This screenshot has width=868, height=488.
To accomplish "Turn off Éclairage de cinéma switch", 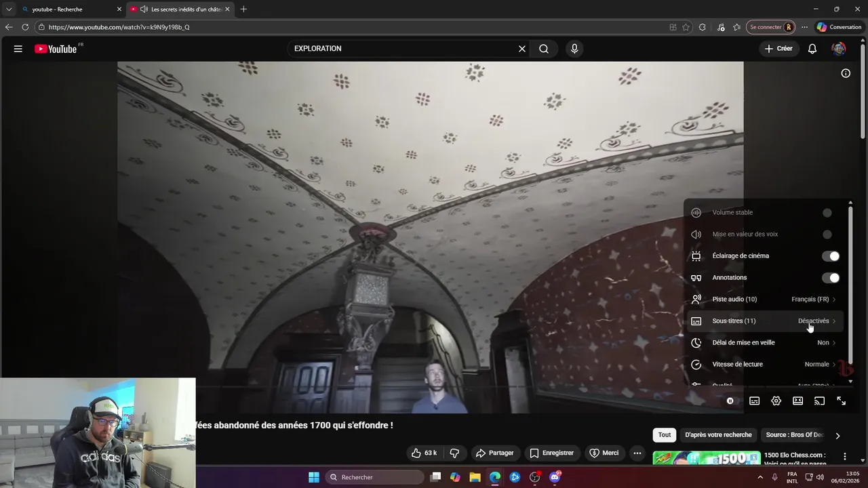I will [x=831, y=256].
